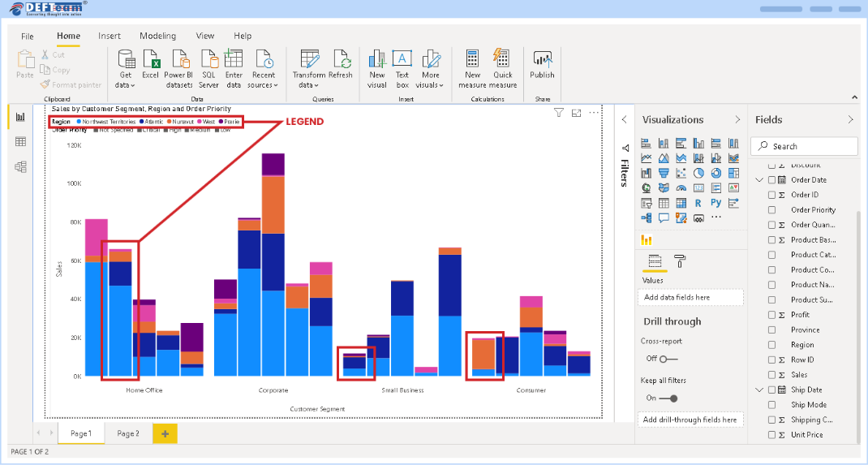The height and width of the screenshot is (465, 868).
Task: Click the Refresh queries icon
Action: point(341,60)
